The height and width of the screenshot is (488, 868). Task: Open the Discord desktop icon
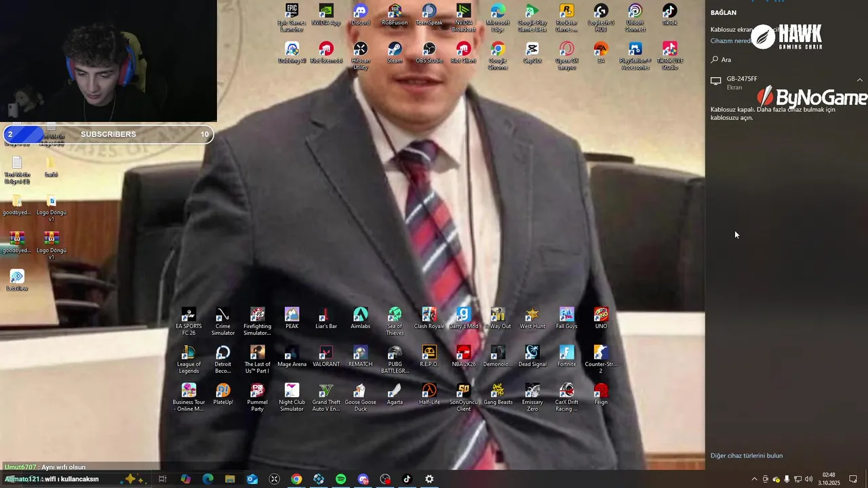tap(361, 15)
